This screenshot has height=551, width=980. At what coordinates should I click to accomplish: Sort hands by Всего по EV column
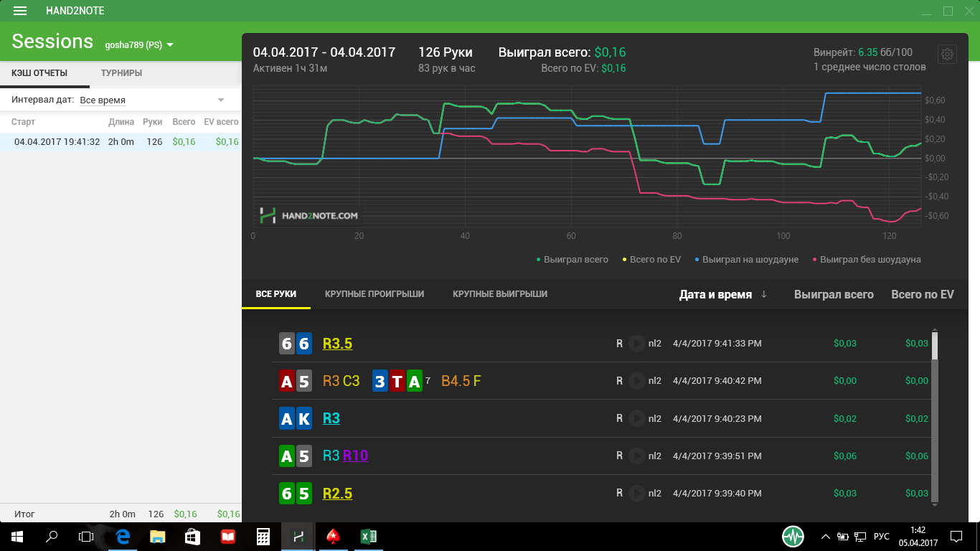923,294
